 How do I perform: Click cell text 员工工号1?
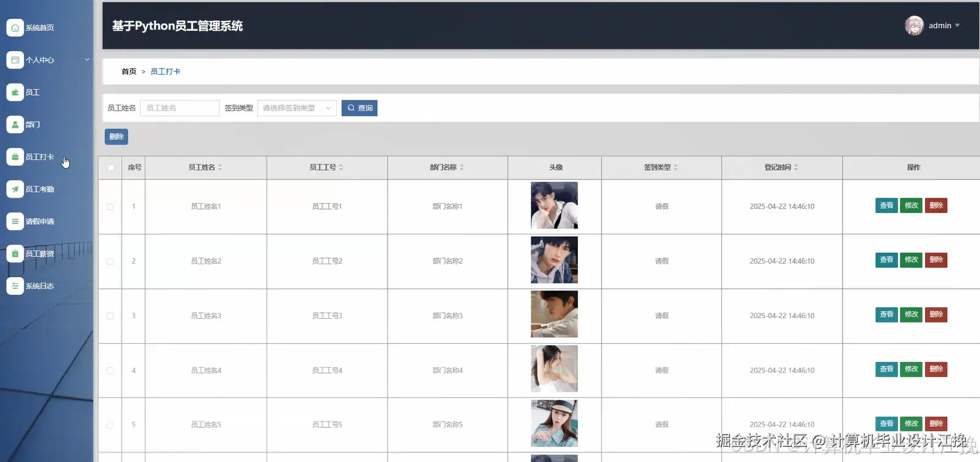click(327, 207)
